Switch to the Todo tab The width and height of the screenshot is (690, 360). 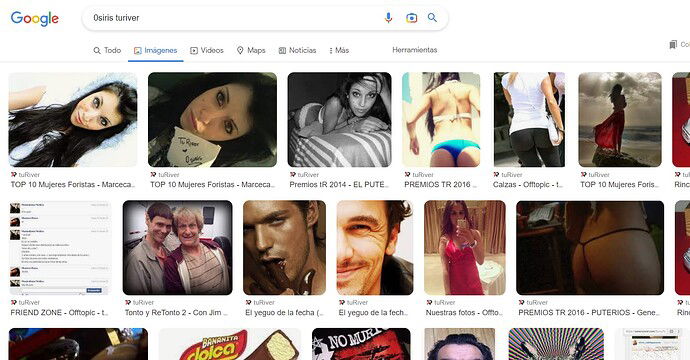point(107,51)
